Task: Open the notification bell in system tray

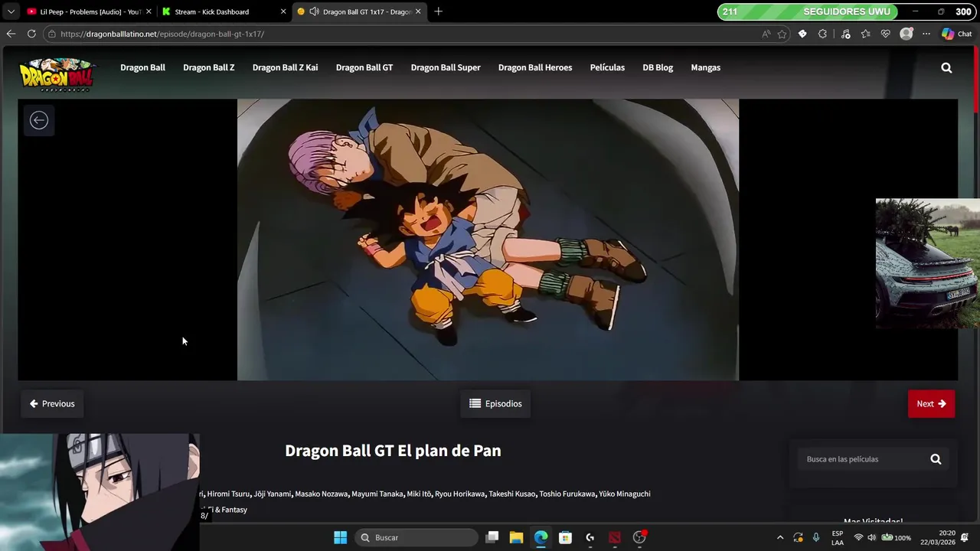Action: pyautogui.click(x=965, y=537)
